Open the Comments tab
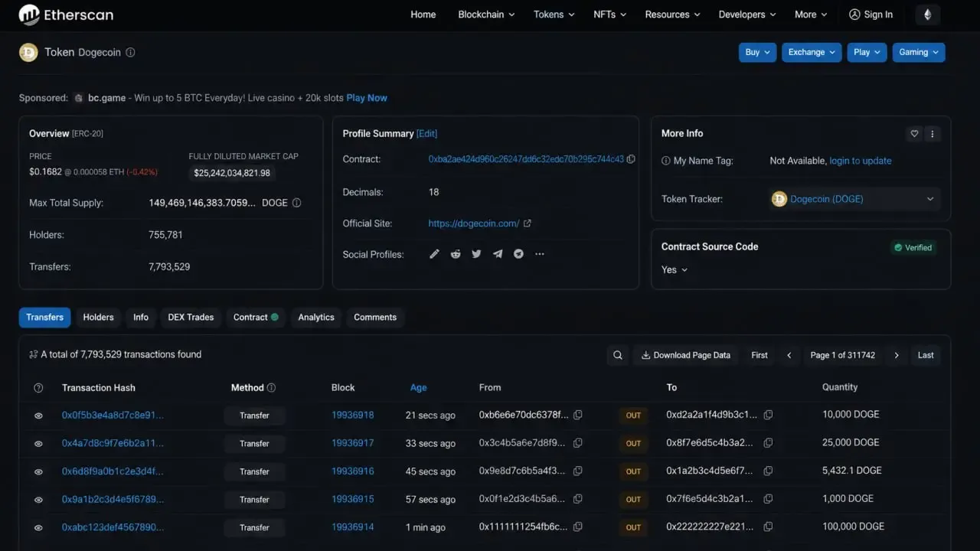980x551 pixels. (375, 318)
